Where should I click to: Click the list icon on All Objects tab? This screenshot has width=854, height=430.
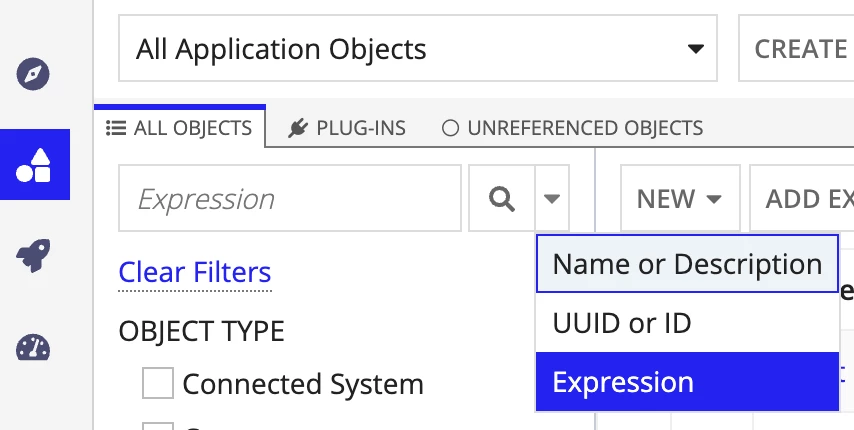click(x=116, y=128)
